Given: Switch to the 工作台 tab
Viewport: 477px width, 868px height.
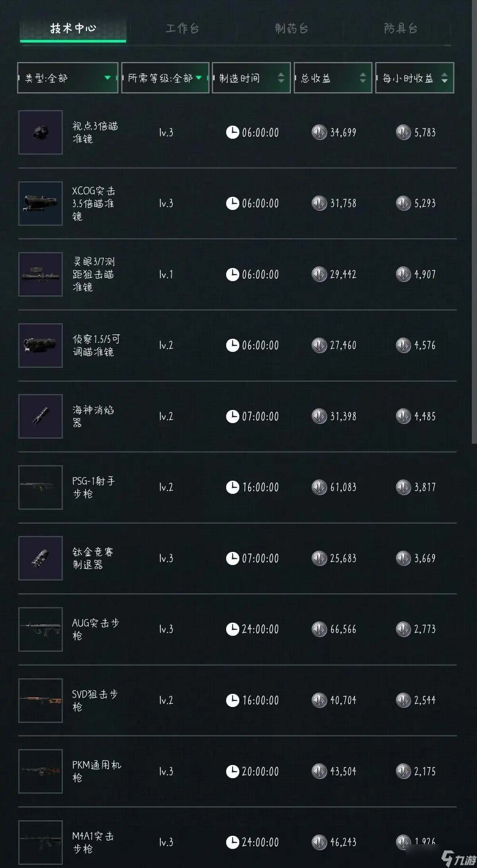Looking at the screenshot, I should click(x=182, y=29).
